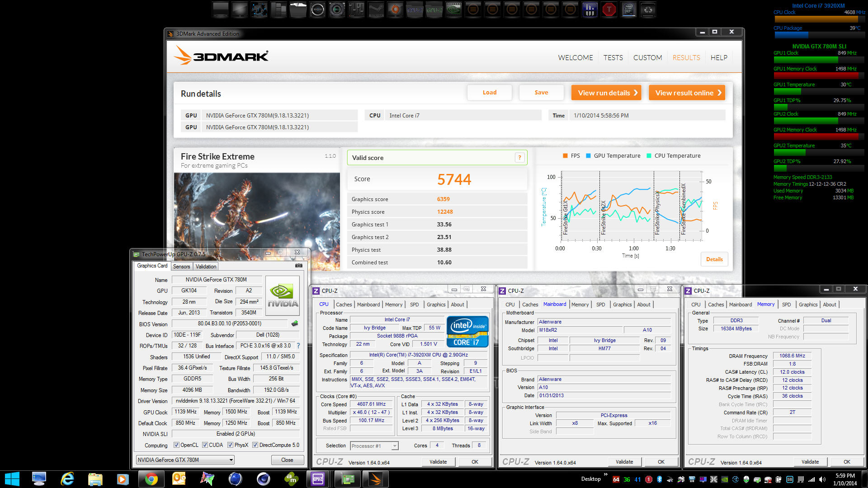Click the Alienware head tray icon
Viewport: 868px width, 488px height.
(746, 479)
